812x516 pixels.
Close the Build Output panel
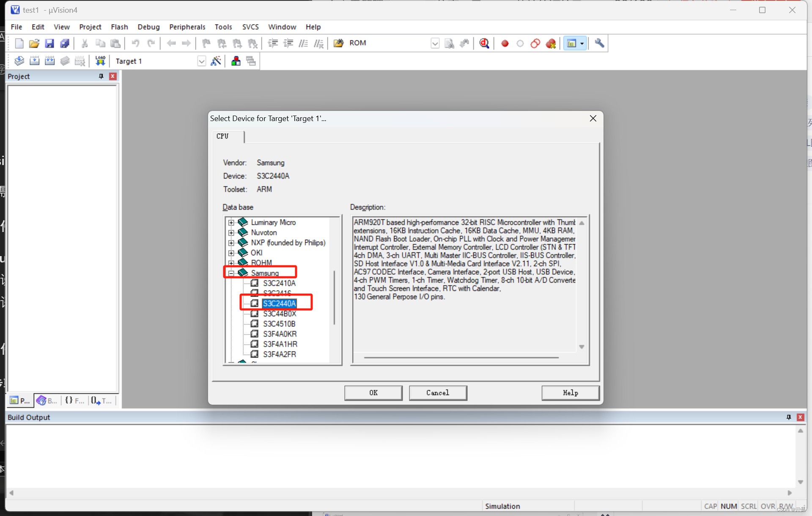800,417
